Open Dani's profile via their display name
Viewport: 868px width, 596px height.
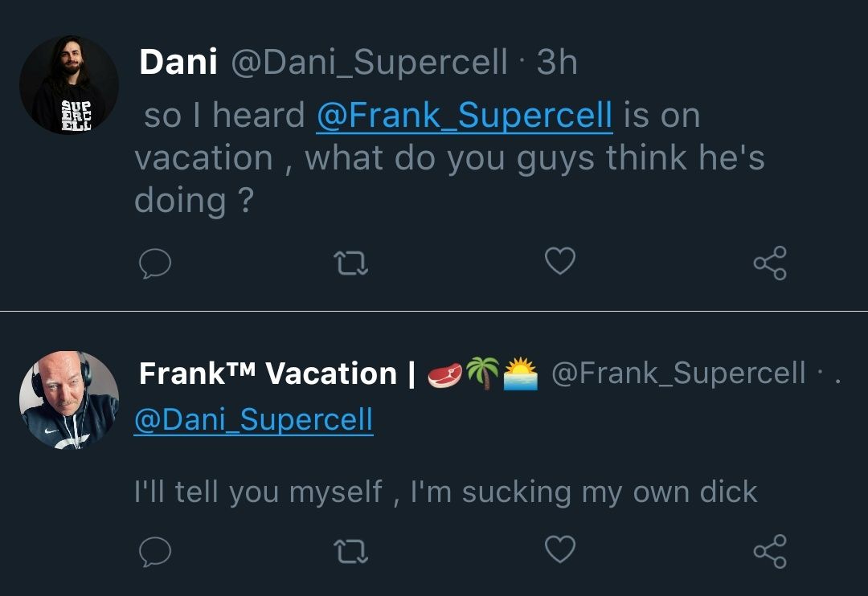pyautogui.click(x=180, y=61)
